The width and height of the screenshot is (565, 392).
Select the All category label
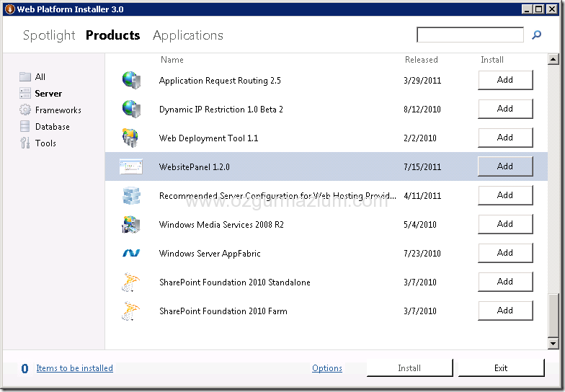click(40, 76)
